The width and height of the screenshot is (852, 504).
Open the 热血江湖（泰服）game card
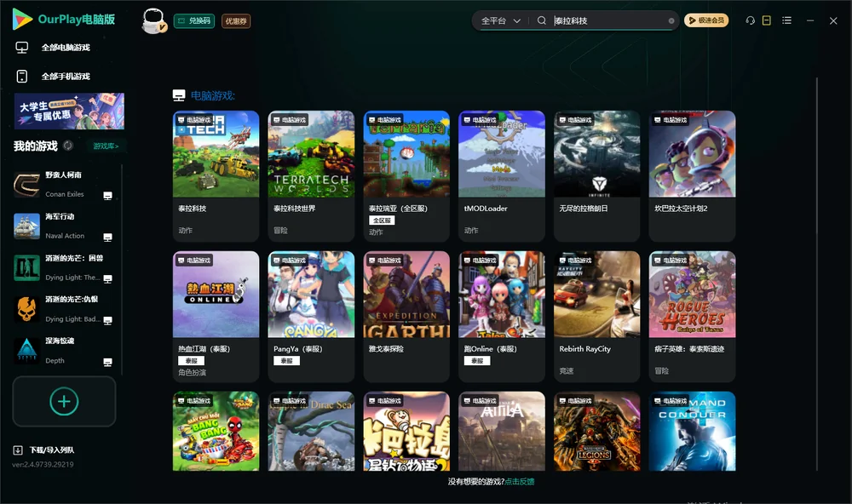pos(216,317)
